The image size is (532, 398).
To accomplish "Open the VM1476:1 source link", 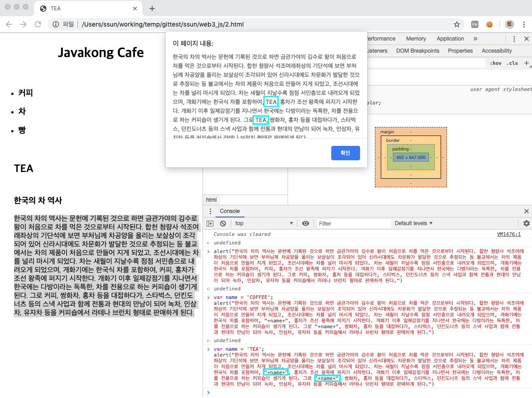I will (x=509, y=234).
